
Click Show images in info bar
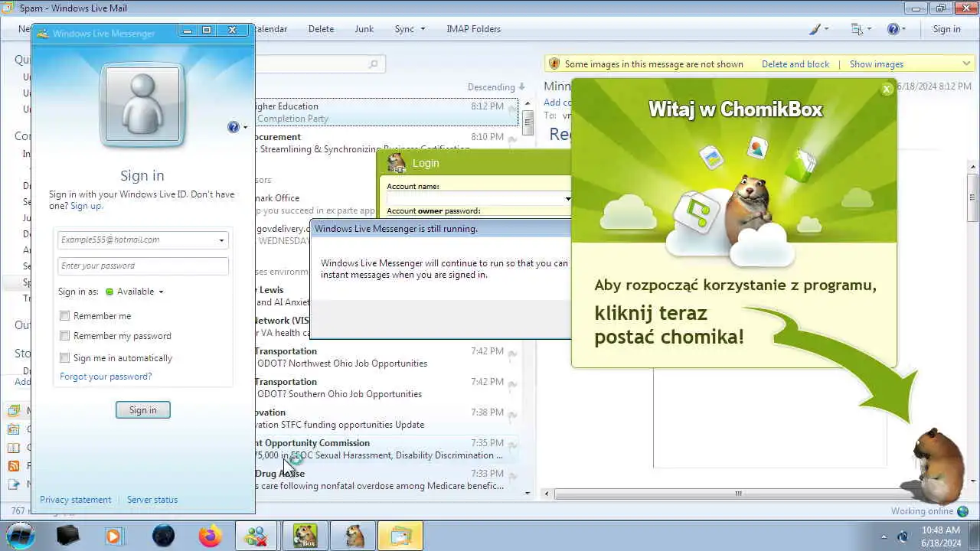click(877, 64)
